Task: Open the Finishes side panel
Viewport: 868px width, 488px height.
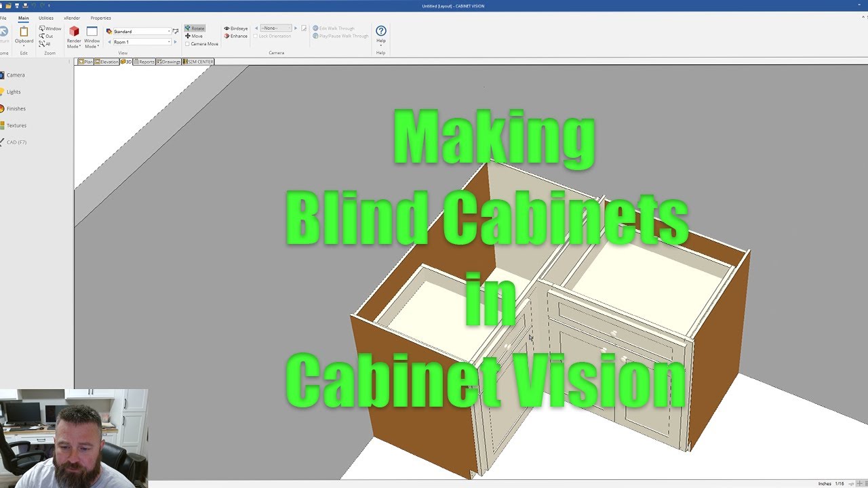Action: (x=14, y=108)
